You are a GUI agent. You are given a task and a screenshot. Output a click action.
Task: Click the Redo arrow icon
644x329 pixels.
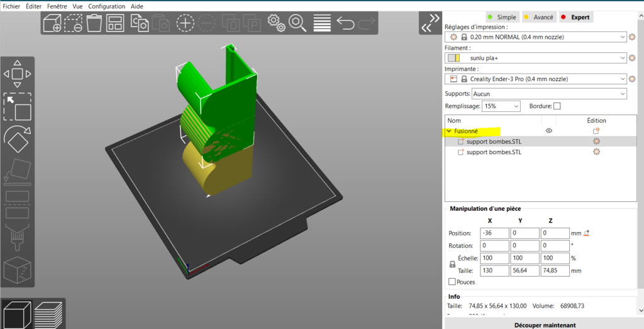[367, 23]
